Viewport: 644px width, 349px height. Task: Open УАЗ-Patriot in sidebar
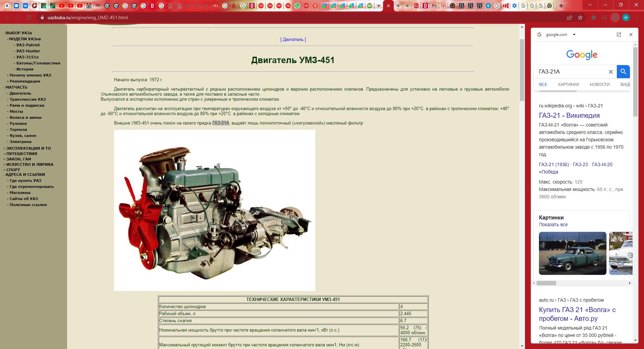28,45
